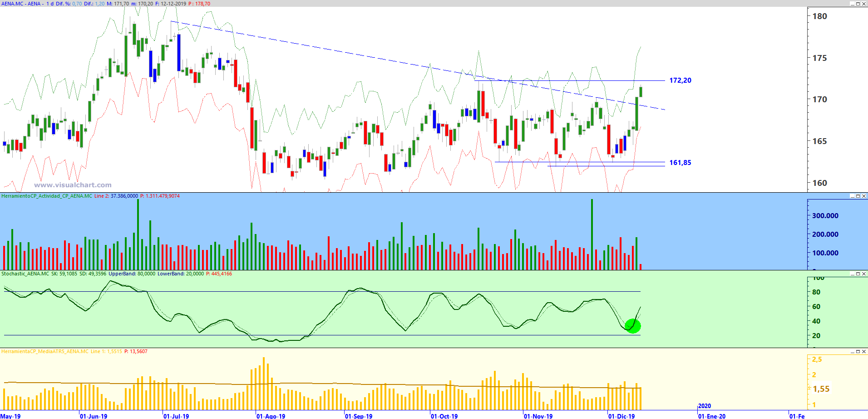Minimize the AENA.MC price chart pane
The height and width of the screenshot is (419, 868).
coord(852,4)
